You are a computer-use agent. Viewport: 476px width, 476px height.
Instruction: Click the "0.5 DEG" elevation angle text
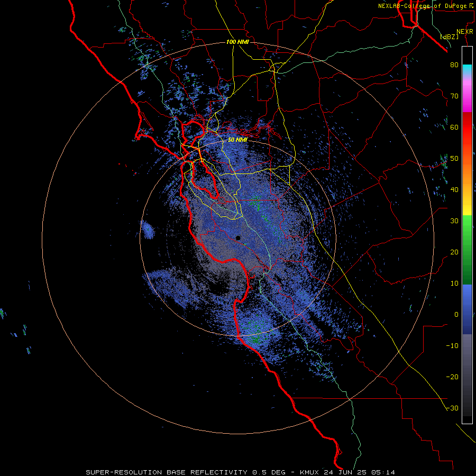click(269, 472)
